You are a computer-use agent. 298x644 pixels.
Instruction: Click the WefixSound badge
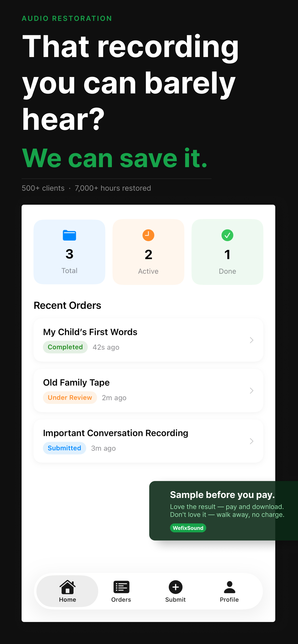pos(188,528)
